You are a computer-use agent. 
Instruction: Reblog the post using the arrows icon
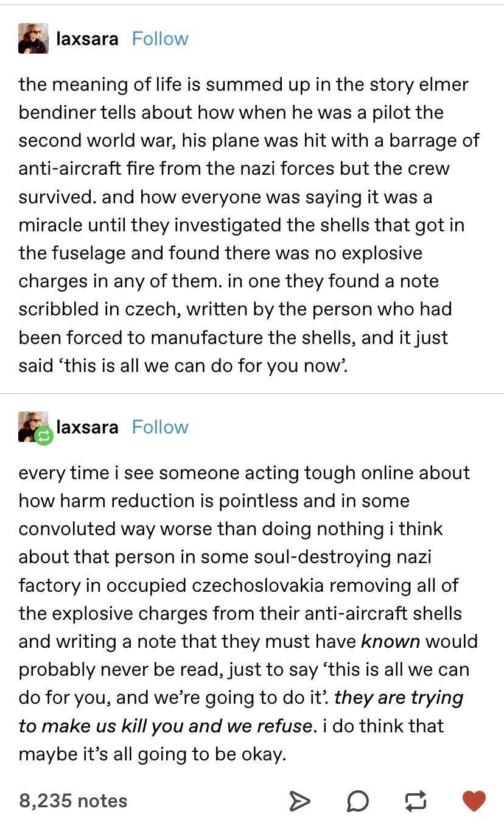pos(416,801)
